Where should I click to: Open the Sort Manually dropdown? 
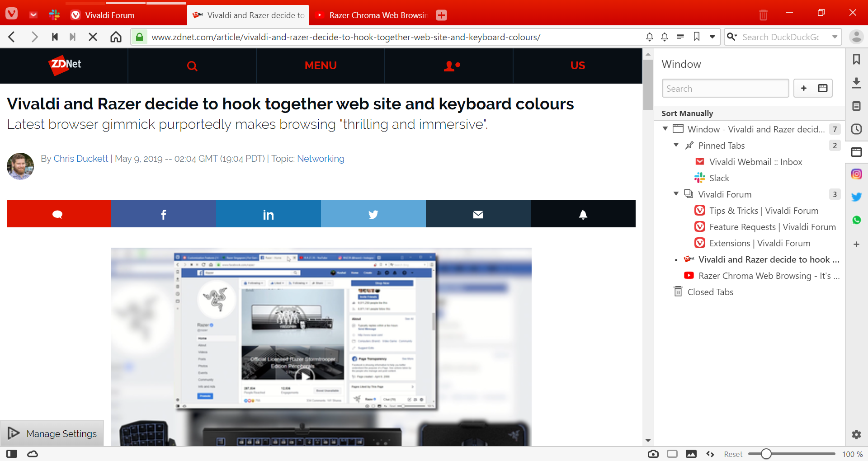[x=687, y=113]
